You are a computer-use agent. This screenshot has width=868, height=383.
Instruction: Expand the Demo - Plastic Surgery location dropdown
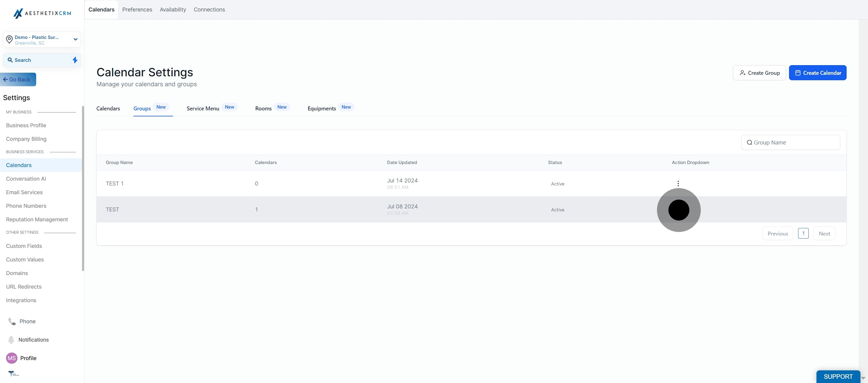coord(75,40)
